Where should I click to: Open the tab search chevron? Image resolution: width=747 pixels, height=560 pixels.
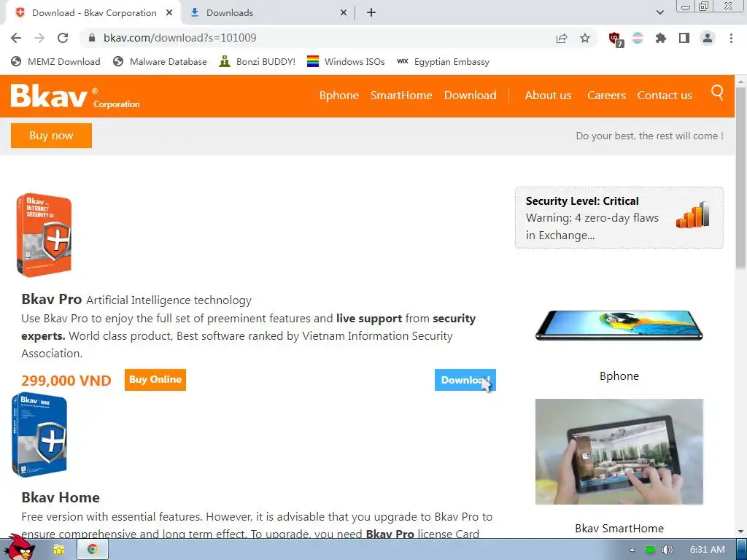click(659, 13)
